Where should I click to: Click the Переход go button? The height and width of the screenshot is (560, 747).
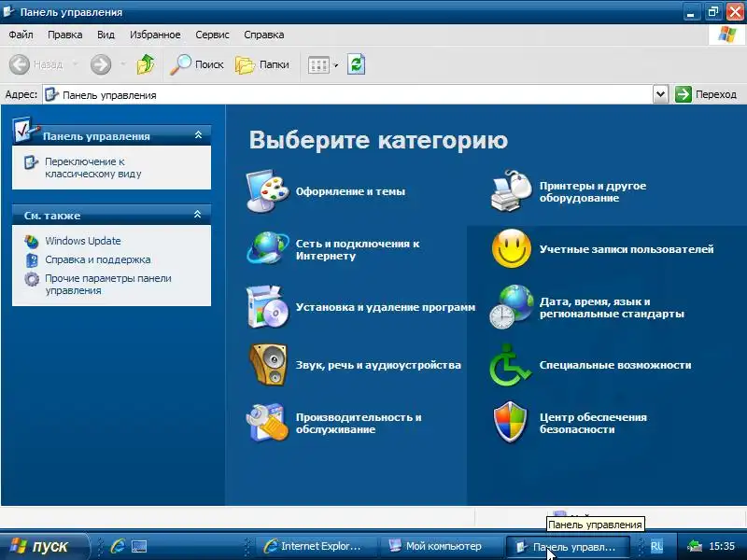click(706, 94)
